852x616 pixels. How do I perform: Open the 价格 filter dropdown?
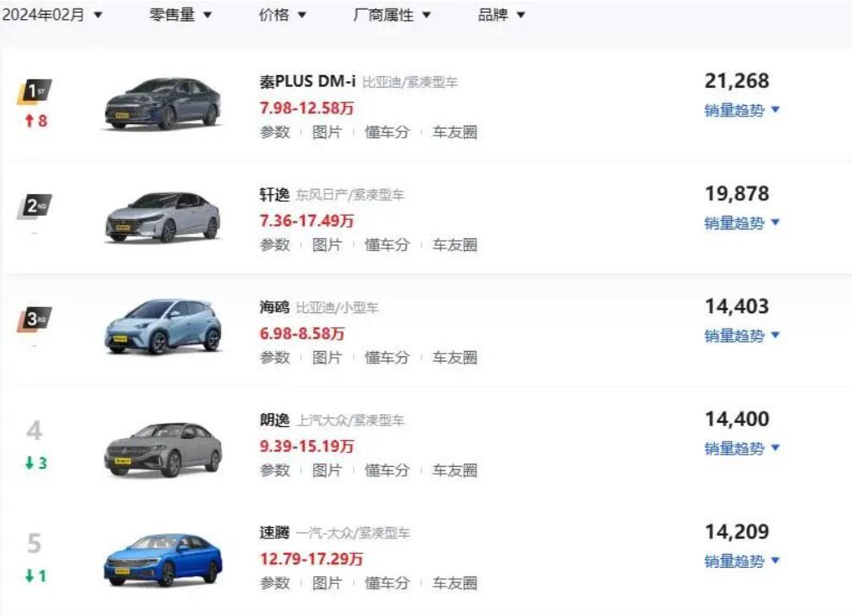282,16
